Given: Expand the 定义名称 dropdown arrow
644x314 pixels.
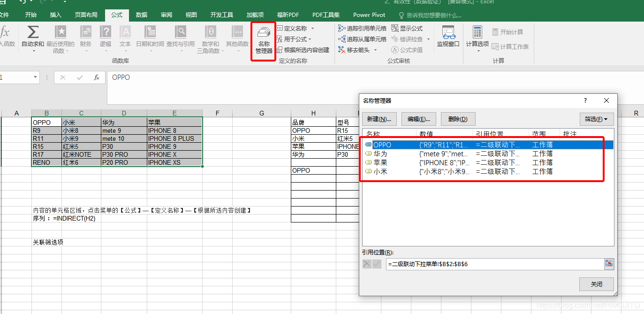Looking at the screenshot, I should (x=312, y=29).
